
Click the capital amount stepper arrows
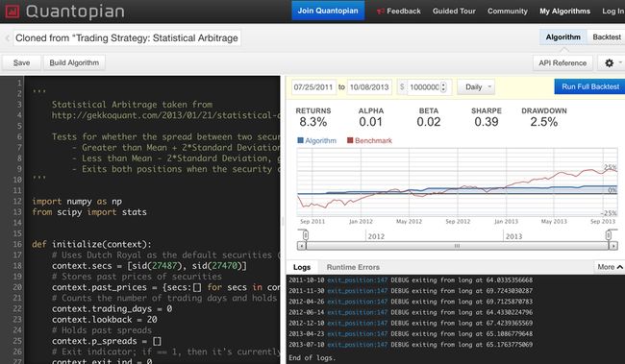click(x=443, y=86)
